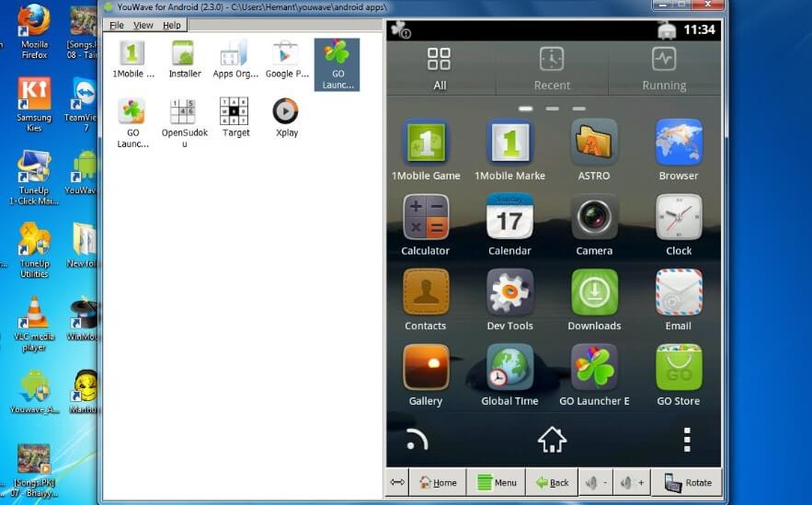Open the Google P... store icon
812x505 pixels.
pyautogui.click(x=286, y=59)
